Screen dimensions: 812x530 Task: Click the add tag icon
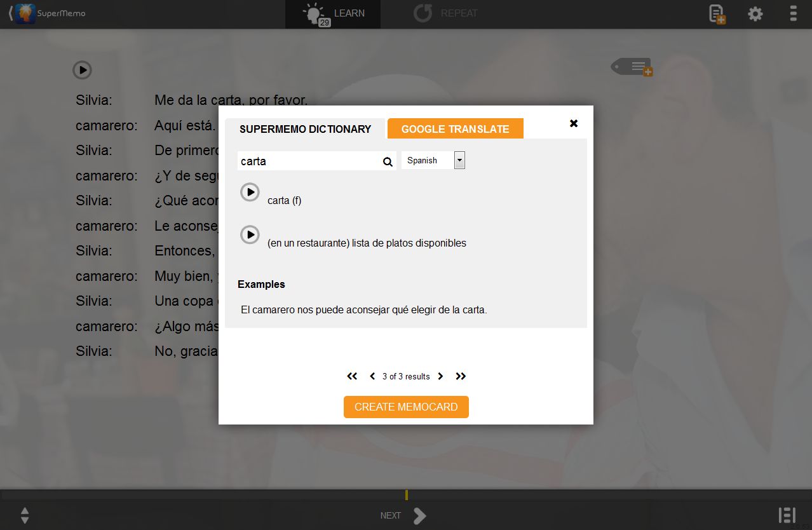[632, 67]
